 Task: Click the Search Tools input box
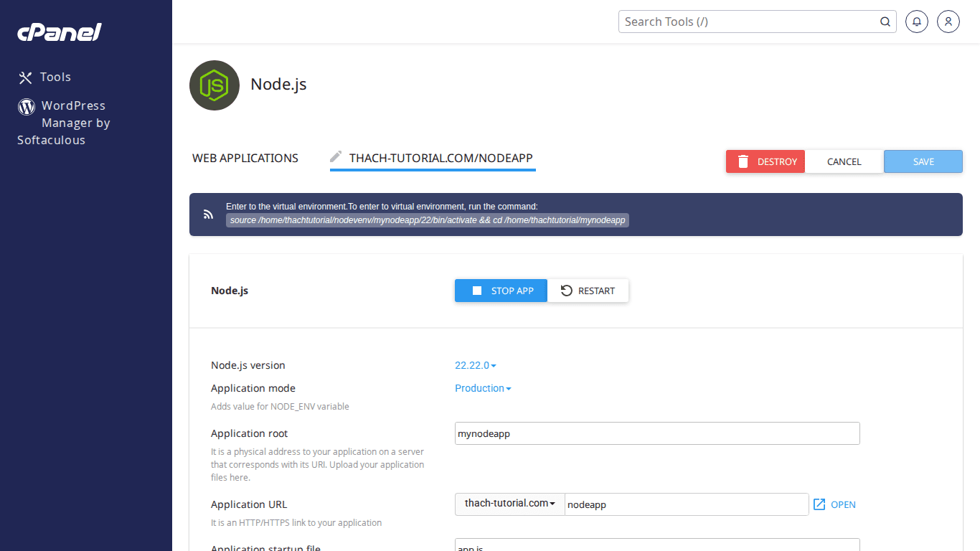coord(746,22)
